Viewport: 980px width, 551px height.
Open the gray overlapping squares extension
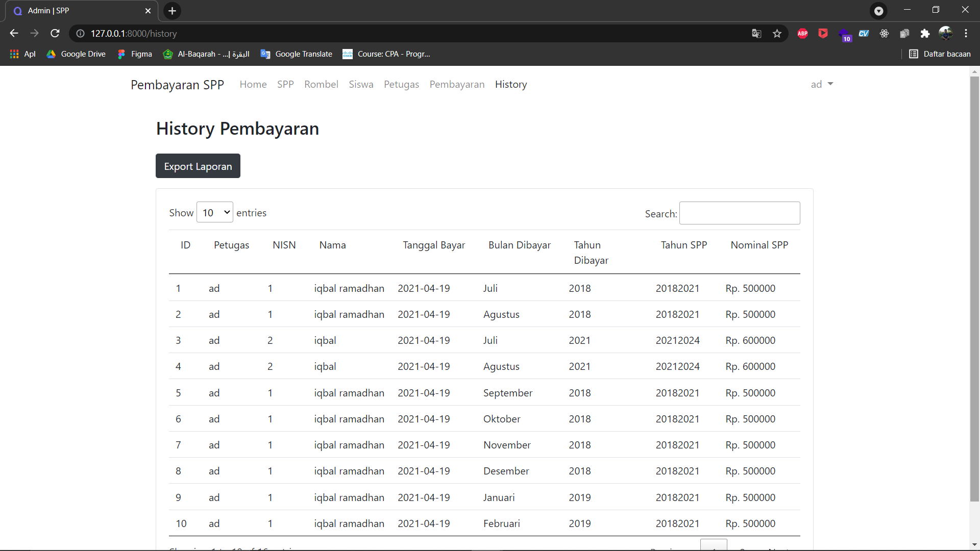(x=904, y=33)
